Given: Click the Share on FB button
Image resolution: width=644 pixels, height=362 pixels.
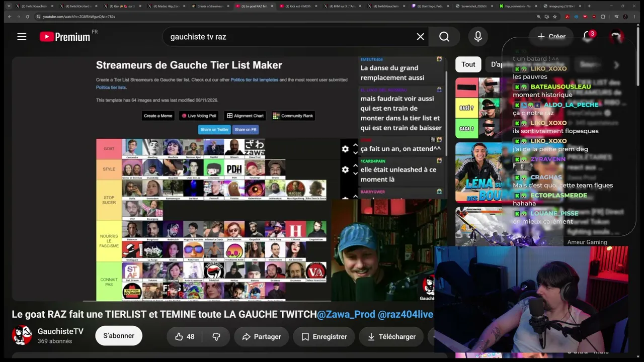Looking at the screenshot, I should pos(246,130).
